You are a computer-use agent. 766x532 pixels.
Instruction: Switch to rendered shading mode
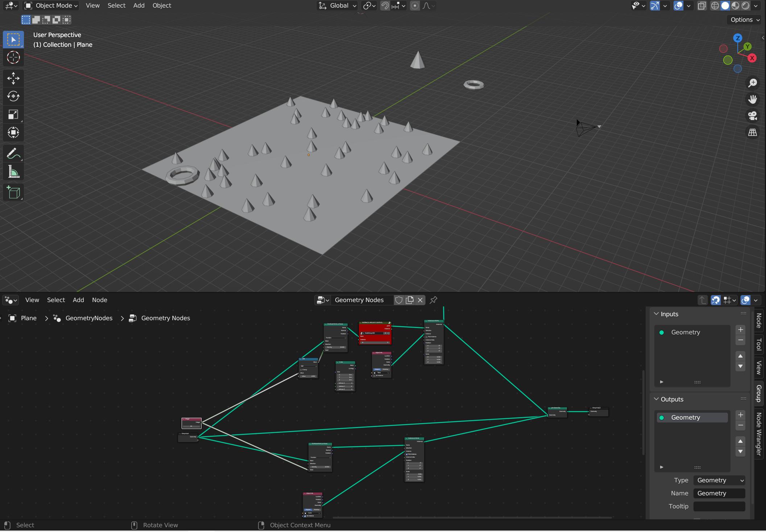[745, 5]
